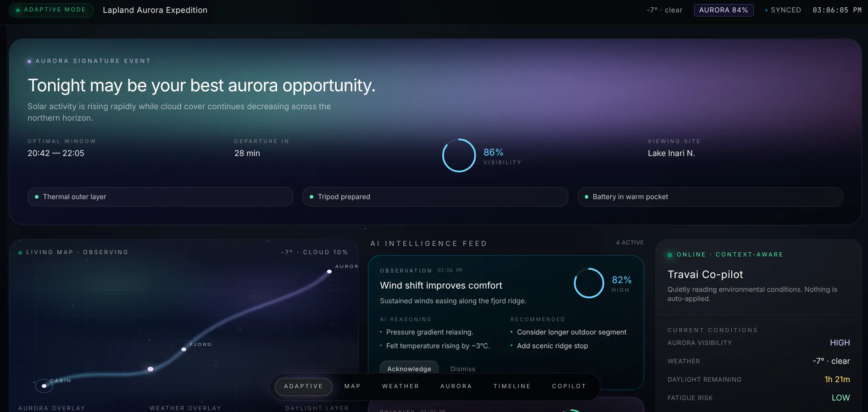
Task: Select the Fjord waypoint marker on the map
Action: coord(184,349)
